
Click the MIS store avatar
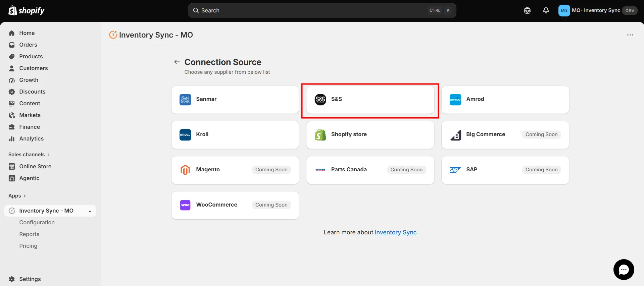click(x=564, y=10)
